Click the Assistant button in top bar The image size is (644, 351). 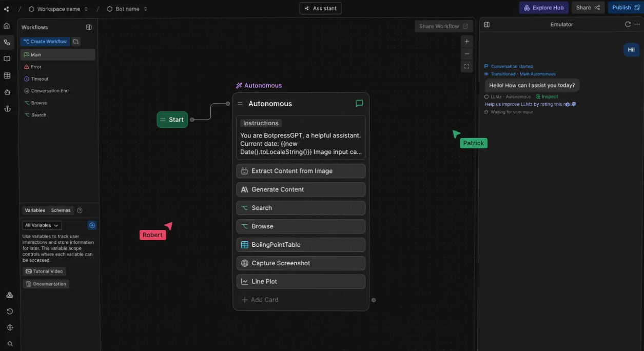click(x=320, y=8)
